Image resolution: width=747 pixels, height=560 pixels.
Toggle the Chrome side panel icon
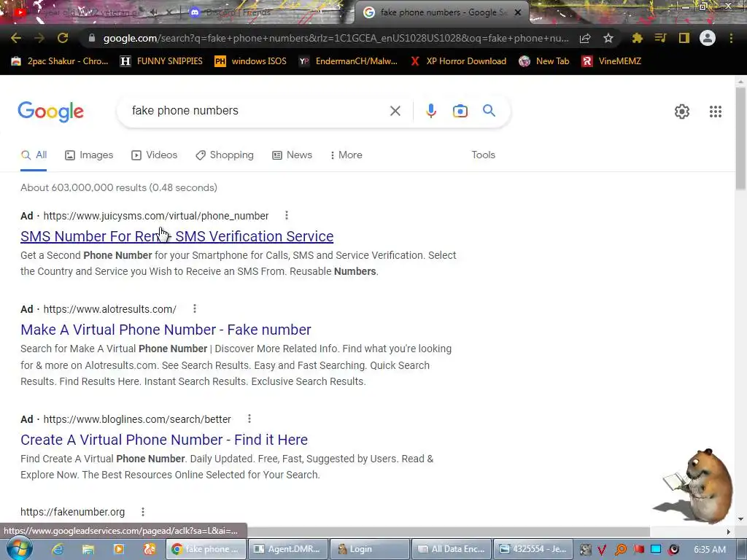(x=684, y=38)
